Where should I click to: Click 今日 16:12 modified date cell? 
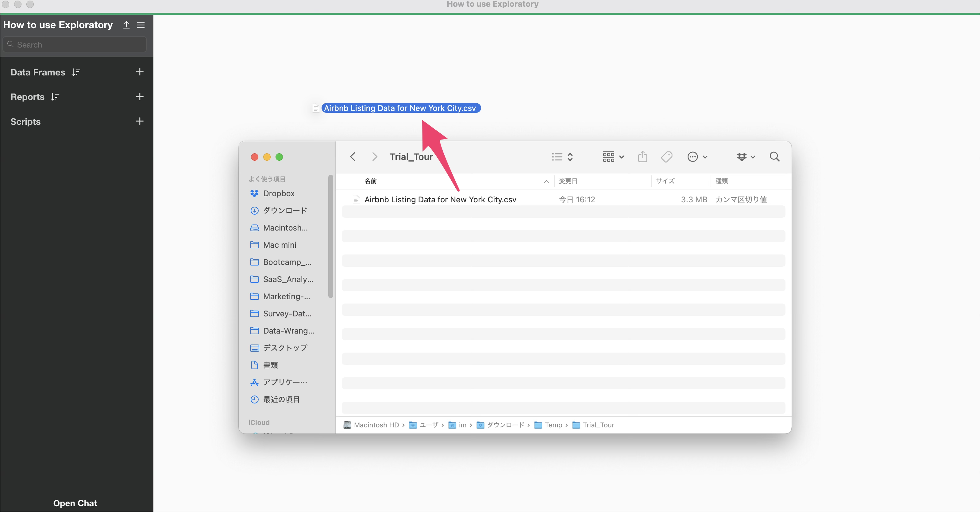[x=577, y=200]
